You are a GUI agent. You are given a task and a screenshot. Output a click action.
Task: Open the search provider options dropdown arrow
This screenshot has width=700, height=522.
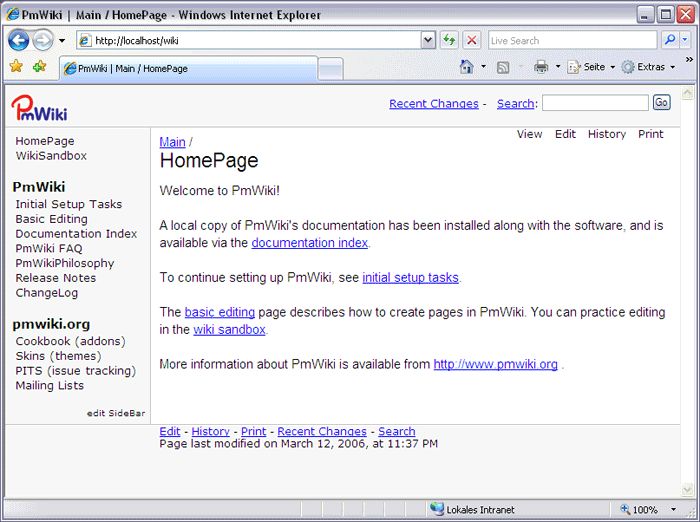click(x=685, y=40)
